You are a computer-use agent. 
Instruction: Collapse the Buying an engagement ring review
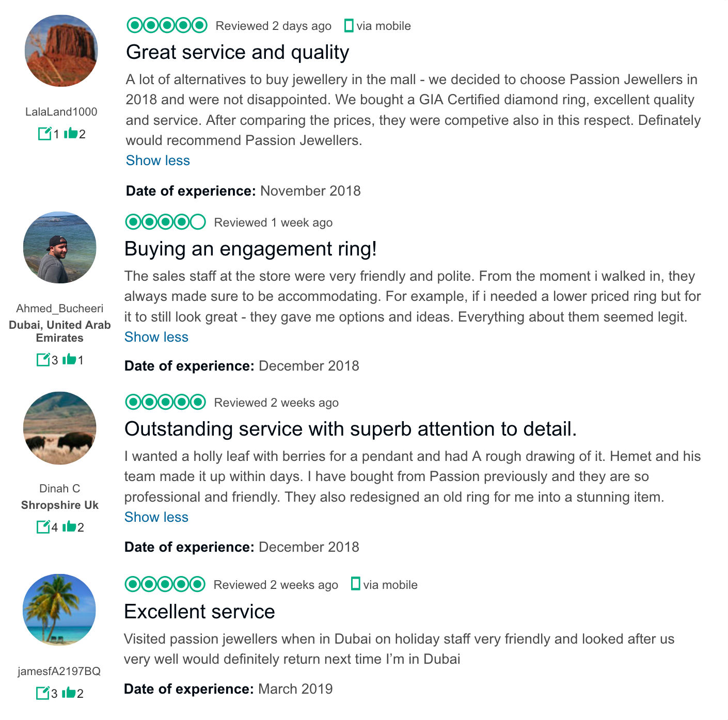pos(156,337)
